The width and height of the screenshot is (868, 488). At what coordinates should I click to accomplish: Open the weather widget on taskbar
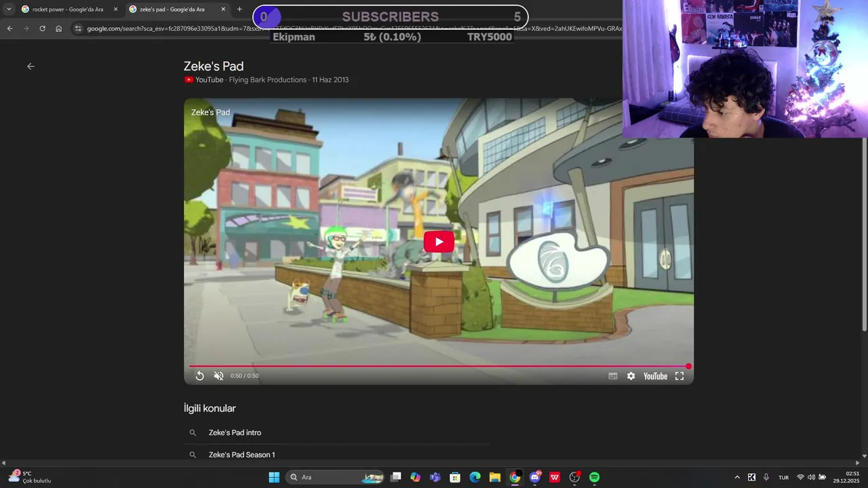point(30,477)
